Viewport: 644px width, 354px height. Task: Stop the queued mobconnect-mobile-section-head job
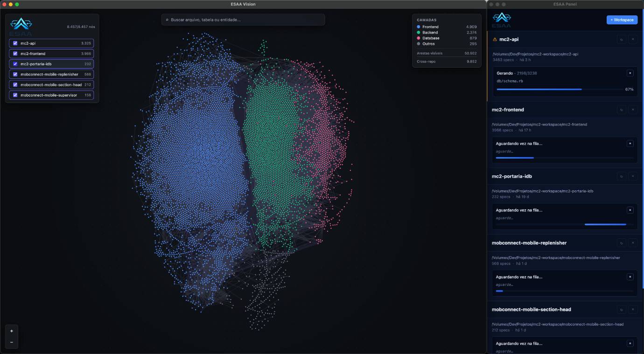(x=630, y=344)
